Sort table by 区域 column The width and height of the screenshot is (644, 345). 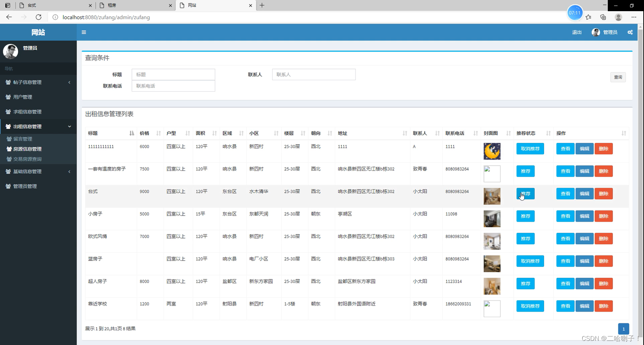(x=233, y=133)
